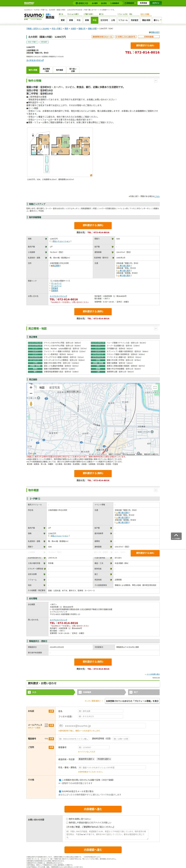Tick 物件を実際に見てみたい checkbox
186x868 pixels.
pos(67,819)
